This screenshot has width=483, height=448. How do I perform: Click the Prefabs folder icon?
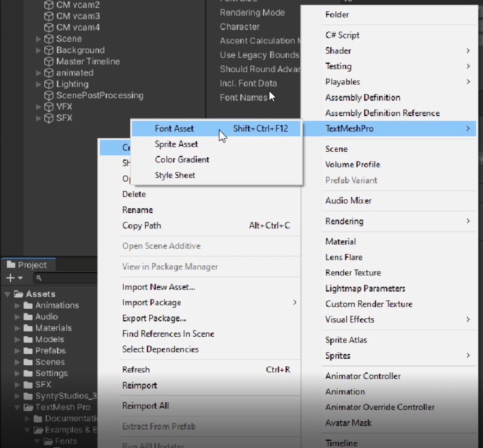(x=28, y=351)
